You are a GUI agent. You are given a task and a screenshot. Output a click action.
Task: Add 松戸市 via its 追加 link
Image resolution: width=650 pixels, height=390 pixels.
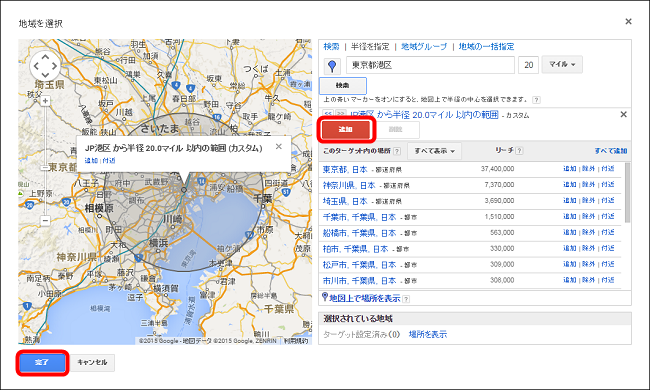pos(570,264)
